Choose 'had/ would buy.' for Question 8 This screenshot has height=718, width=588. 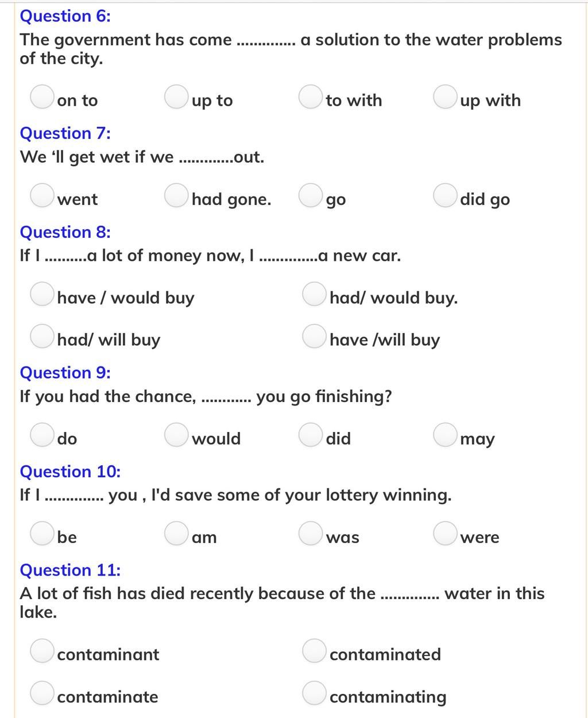[314, 294]
